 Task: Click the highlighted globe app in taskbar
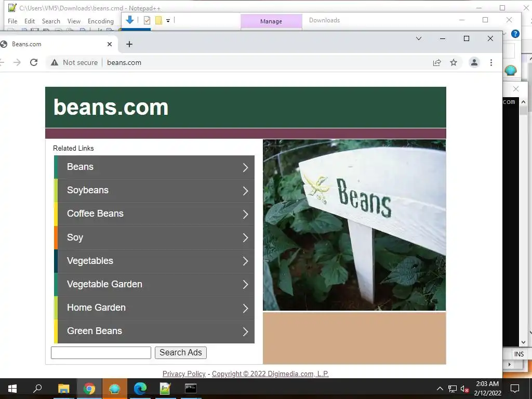click(115, 389)
